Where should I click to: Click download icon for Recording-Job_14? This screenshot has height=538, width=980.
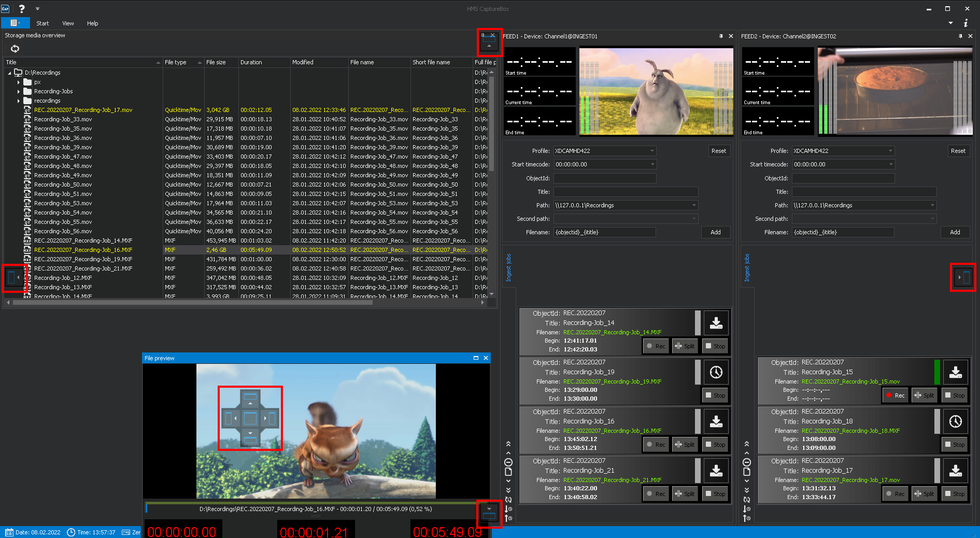[716, 323]
